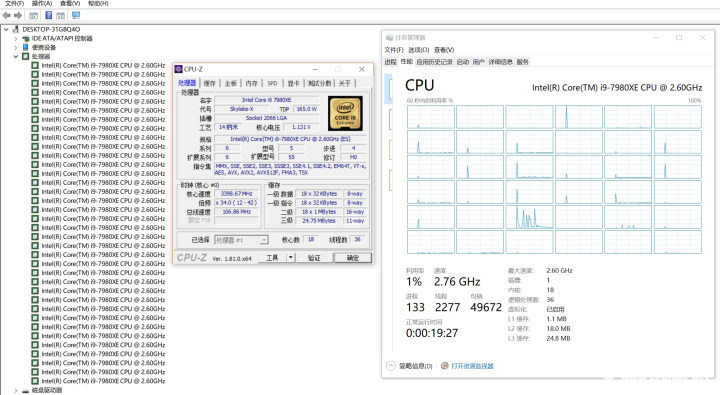Click the 确定 button in CPU-Z

(x=353, y=258)
